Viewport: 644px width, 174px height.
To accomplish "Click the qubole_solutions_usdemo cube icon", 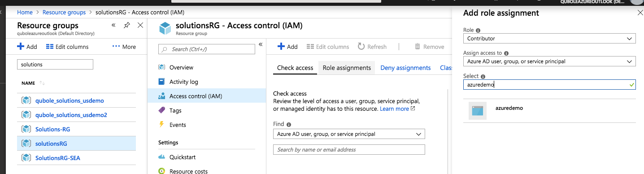I will pyautogui.click(x=26, y=100).
